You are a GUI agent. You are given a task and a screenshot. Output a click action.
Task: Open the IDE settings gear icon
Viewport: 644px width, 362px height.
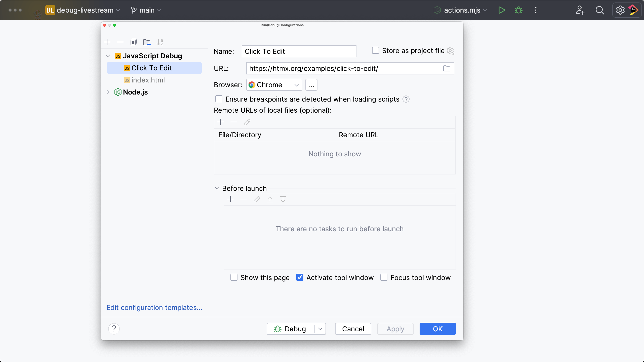pyautogui.click(x=620, y=10)
